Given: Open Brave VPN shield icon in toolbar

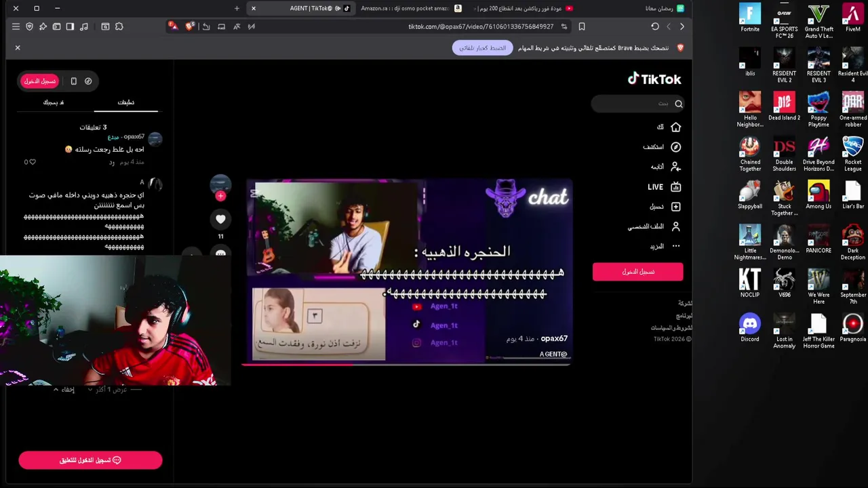Looking at the screenshot, I should pyautogui.click(x=29, y=26).
